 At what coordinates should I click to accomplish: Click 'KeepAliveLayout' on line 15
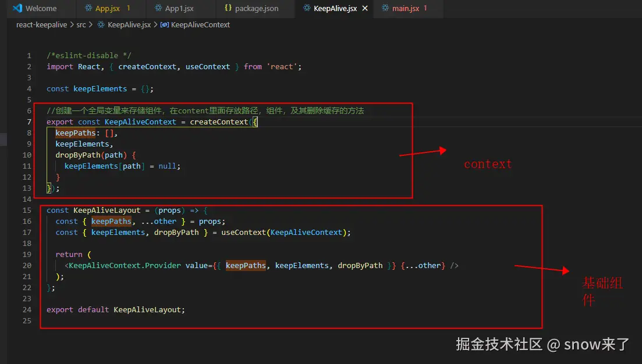(x=107, y=210)
